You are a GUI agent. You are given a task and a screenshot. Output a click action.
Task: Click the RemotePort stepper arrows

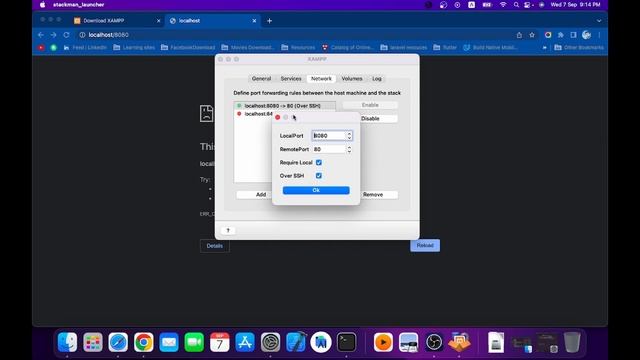(349, 149)
